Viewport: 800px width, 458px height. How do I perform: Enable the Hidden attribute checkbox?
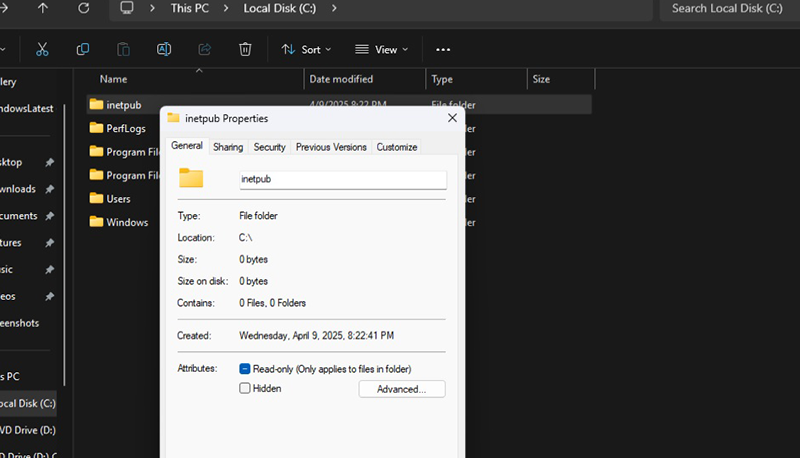[x=245, y=388]
